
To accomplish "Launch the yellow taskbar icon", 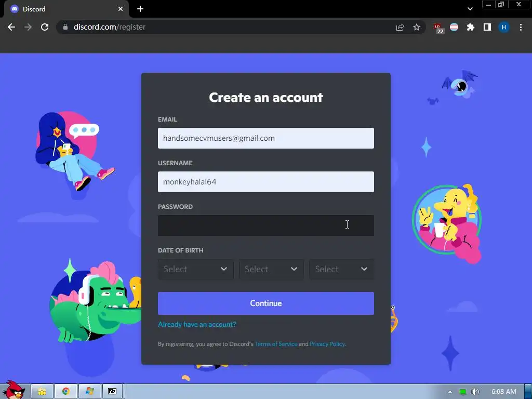I will pyautogui.click(x=42, y=392).
